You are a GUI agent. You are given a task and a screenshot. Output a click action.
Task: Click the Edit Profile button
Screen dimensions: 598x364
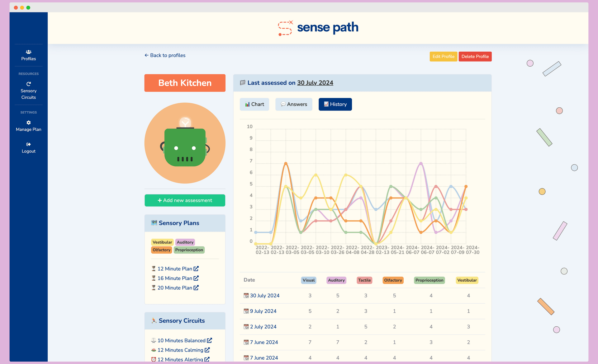coord(443,57)
